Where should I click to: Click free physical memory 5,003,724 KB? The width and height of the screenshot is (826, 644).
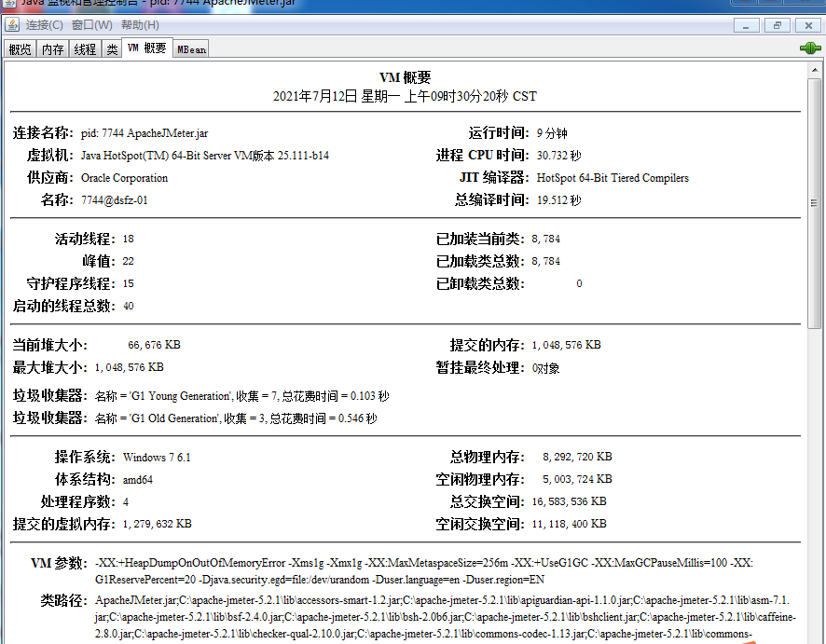(x=577, y=479)
